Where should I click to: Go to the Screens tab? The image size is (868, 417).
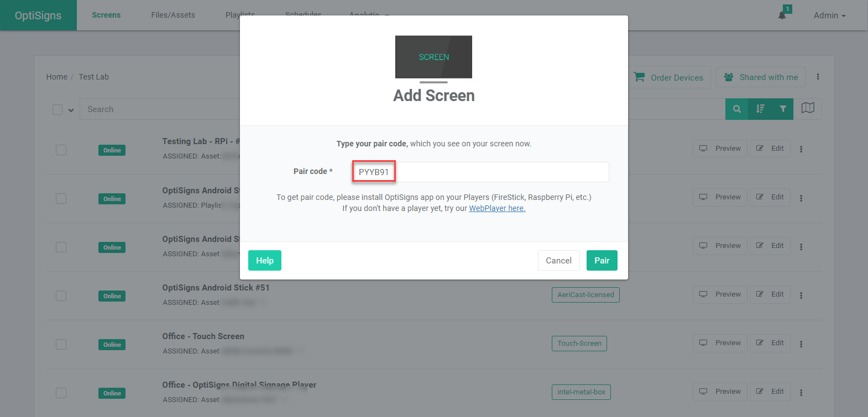106,15
